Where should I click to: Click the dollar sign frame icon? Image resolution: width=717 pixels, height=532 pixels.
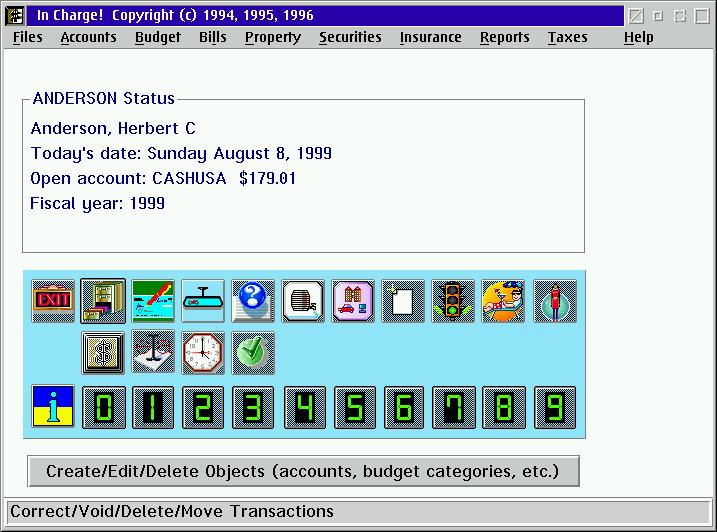coord(103,353)
